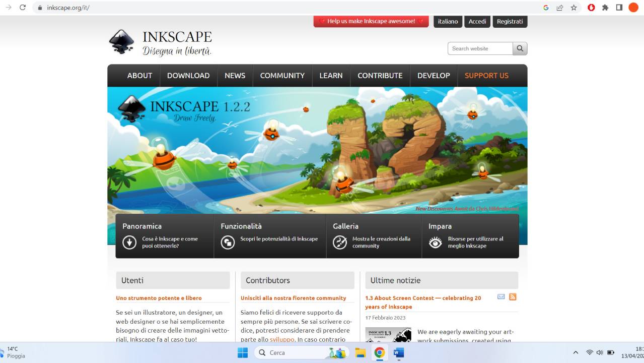
Task: Click the search magnifier button
Action: click(520, 48)
